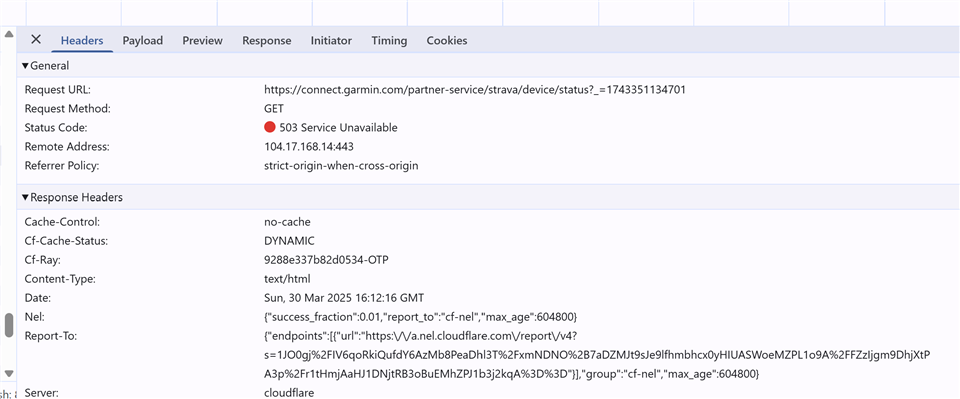Close the request details panel
960x399 pixels.
pos(36,40)
